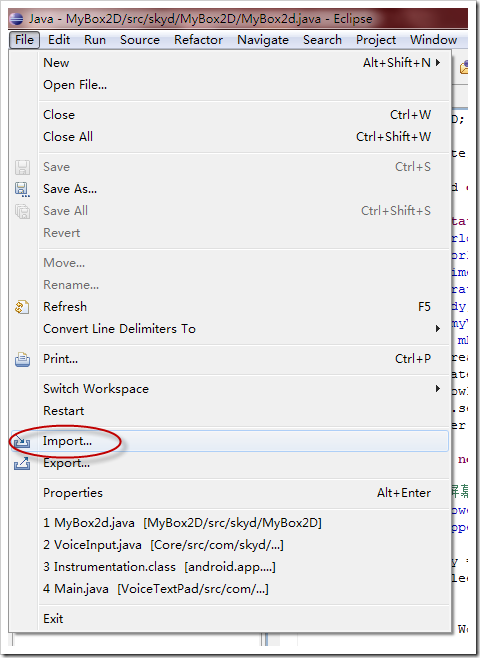Click the Import icon in File menu
480x658 pixels.
22,441
